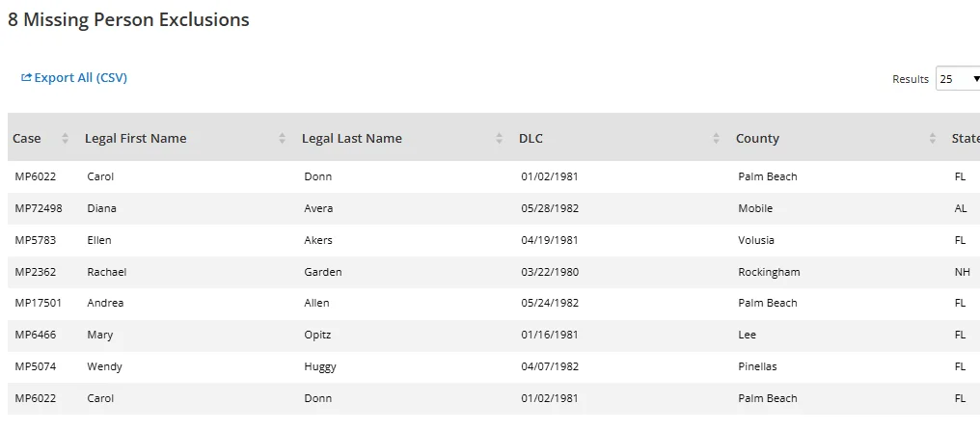Click the sort arrows beside Case header

(65, 139)
